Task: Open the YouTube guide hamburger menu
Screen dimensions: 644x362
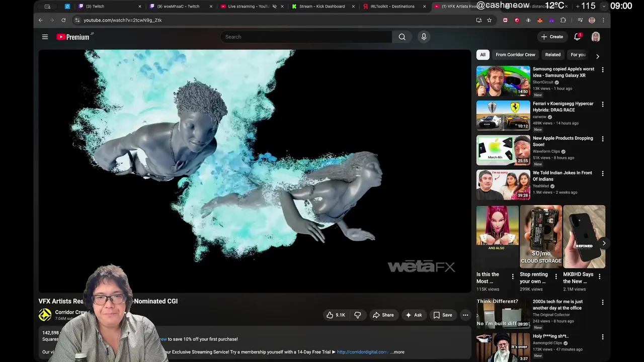Action: 45,37
